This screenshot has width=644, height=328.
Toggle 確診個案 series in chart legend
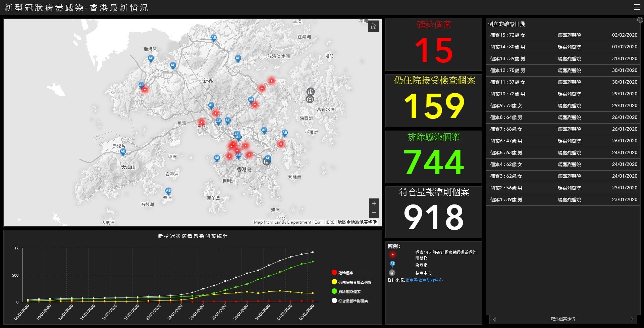coord(345,273)
